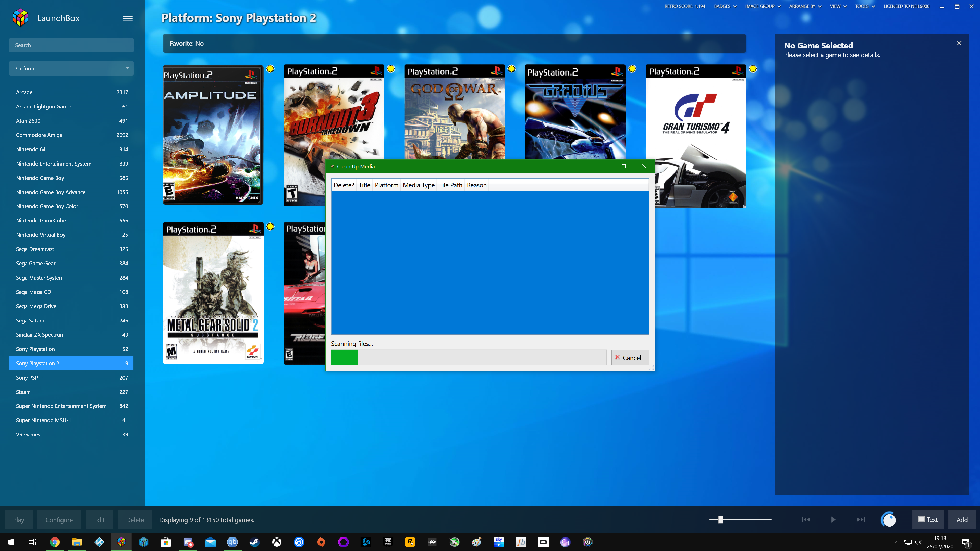Skip to previous music track
The height and width of the screenshot is (551, 980).
[805, 519]
